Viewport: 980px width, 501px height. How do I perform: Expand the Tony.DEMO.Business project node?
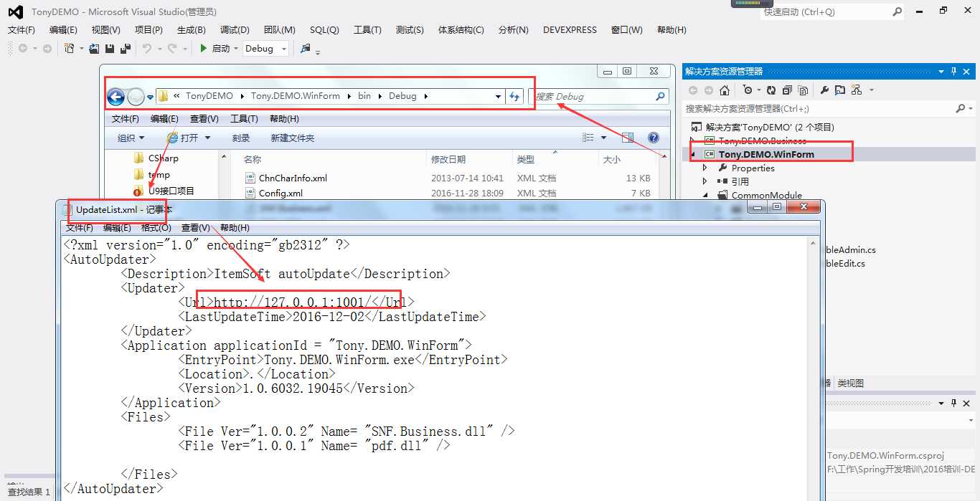692,140
